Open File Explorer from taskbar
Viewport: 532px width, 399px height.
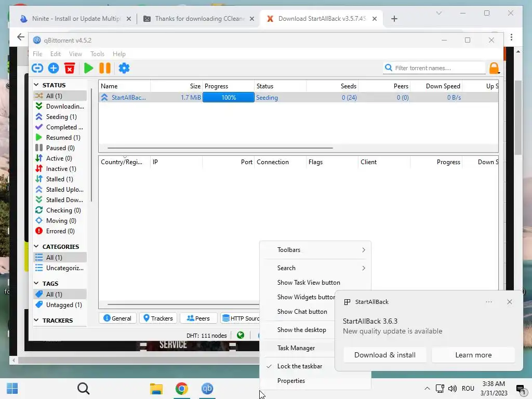[156, 389]
